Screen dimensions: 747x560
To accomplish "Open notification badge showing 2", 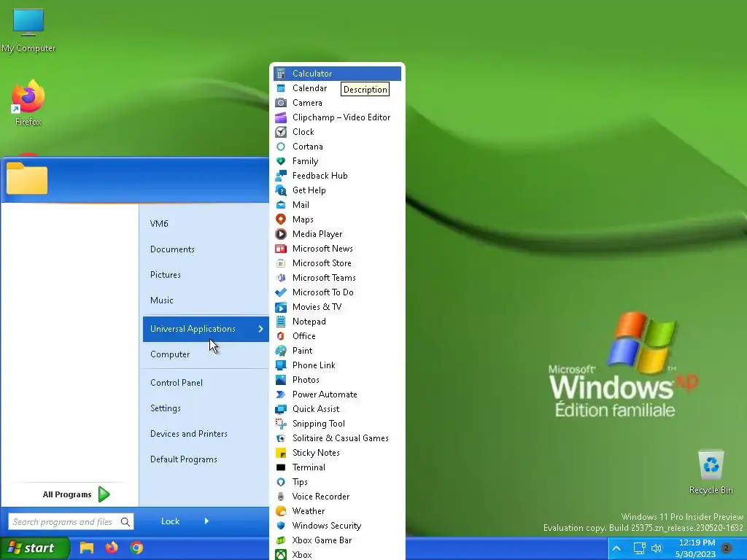I will pyautogui.click(x=727, y=548).
